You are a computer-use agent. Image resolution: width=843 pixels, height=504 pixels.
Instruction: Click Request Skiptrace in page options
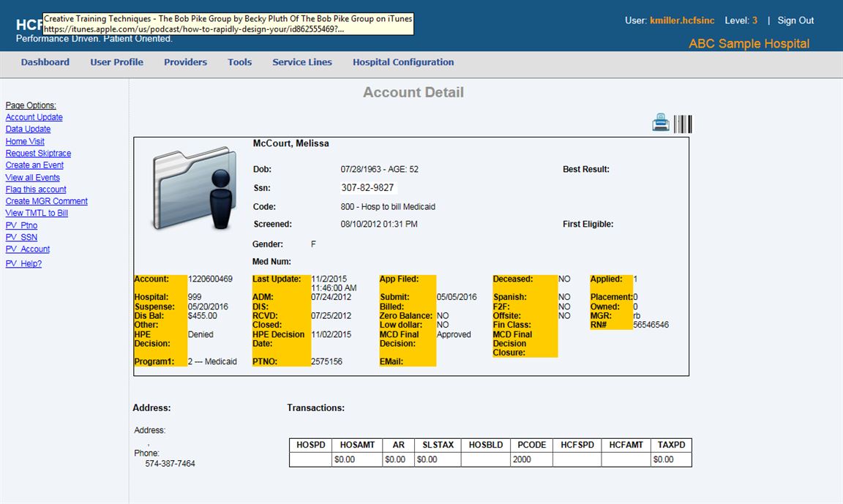(x=38, y=154)
